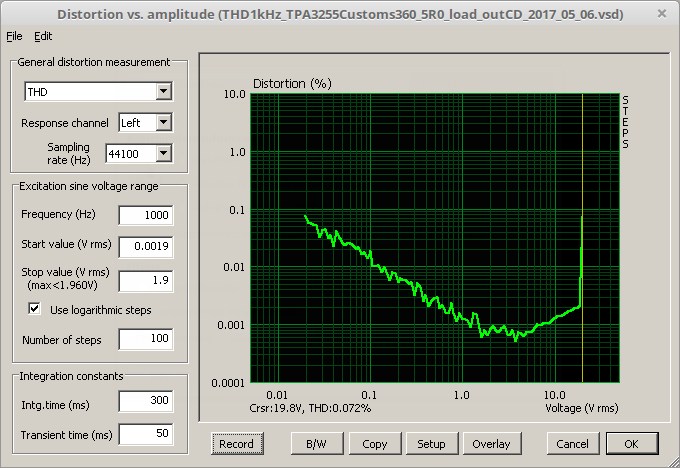Click the Use logarithmic steps label text
The image size is (680, 468).
coord(101,310)
